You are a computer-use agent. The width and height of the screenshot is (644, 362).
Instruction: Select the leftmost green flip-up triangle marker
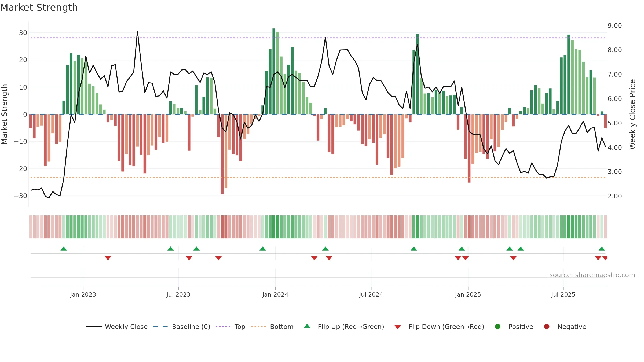(x=64, y=249)
